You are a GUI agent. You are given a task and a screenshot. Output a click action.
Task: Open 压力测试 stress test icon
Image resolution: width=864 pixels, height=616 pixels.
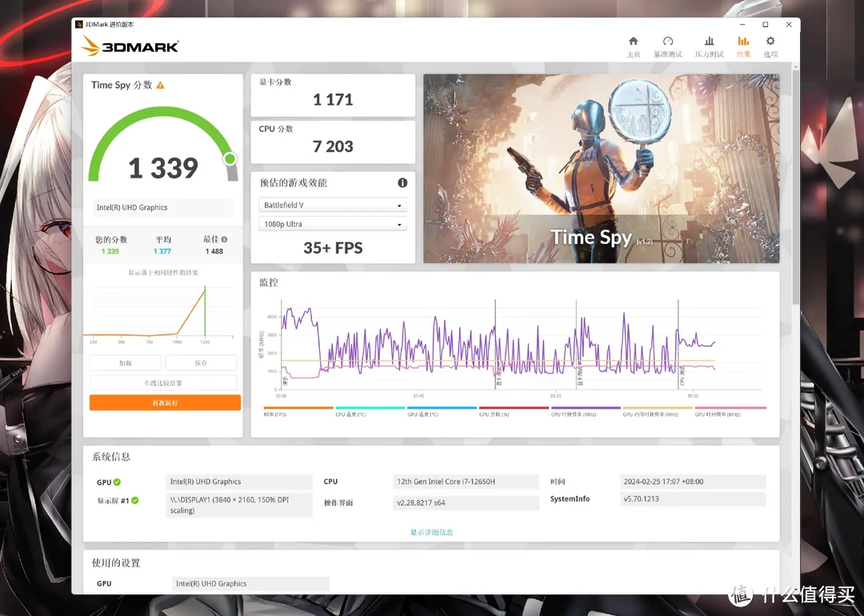tap(709, 42)
